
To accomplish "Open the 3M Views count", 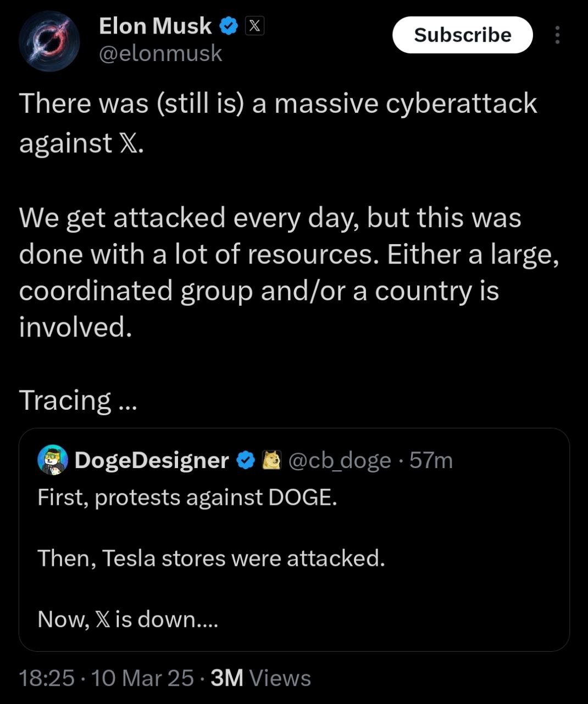I will tap(260, 678).
